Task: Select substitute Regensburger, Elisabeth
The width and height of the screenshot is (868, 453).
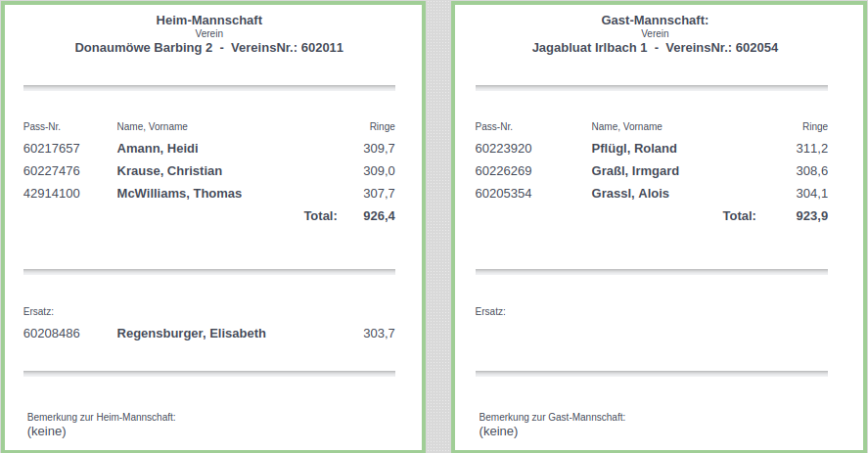Action: click(x=191, y=334)
